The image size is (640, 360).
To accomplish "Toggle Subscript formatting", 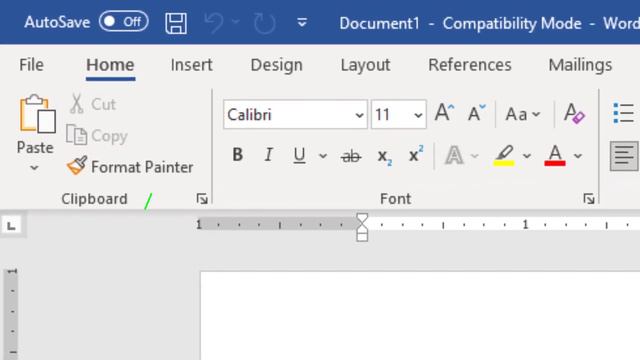I will click(384, 156).
